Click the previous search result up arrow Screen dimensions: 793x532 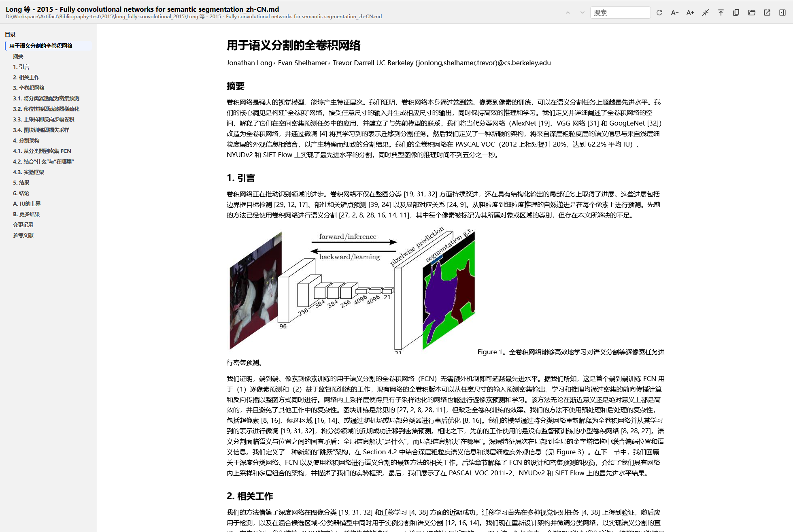click(568, 13)
